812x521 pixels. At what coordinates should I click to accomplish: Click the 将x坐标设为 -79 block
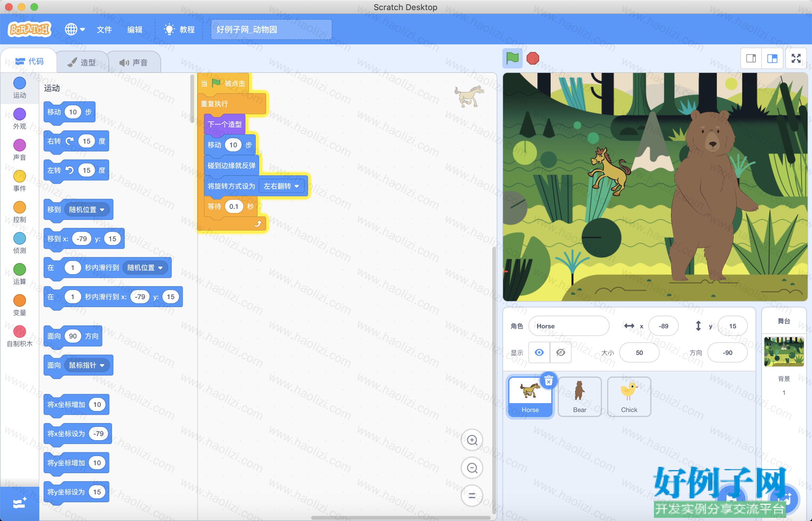77,434
